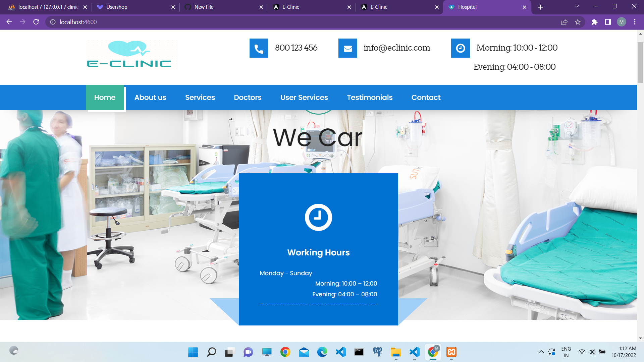
Task: Open the browser extensions puzzle icon
Action: [594, 22]
